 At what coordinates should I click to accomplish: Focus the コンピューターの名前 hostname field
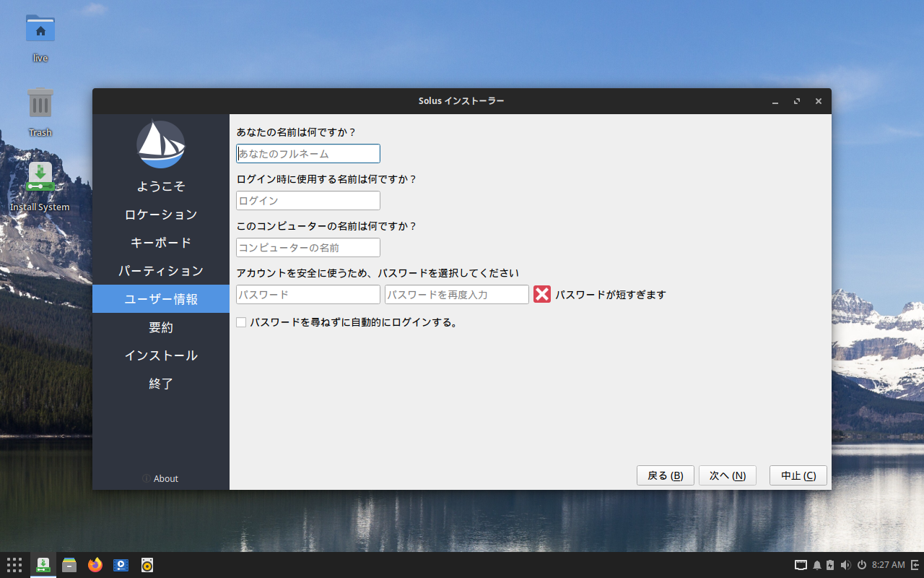coord(308,248)
